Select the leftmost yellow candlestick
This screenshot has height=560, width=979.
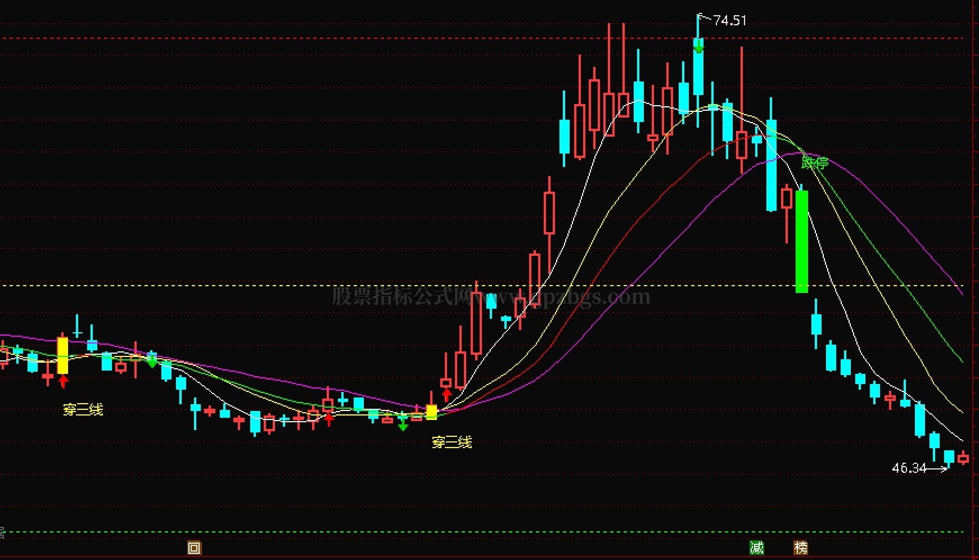click(63, 355)
